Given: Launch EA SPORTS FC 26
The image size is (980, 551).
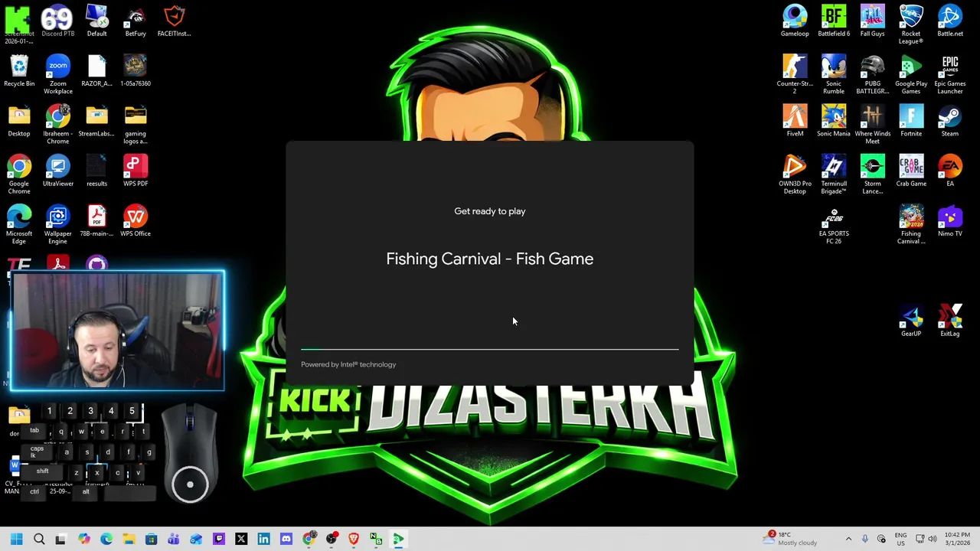Looking at the screenshot, I should (834, 225).
